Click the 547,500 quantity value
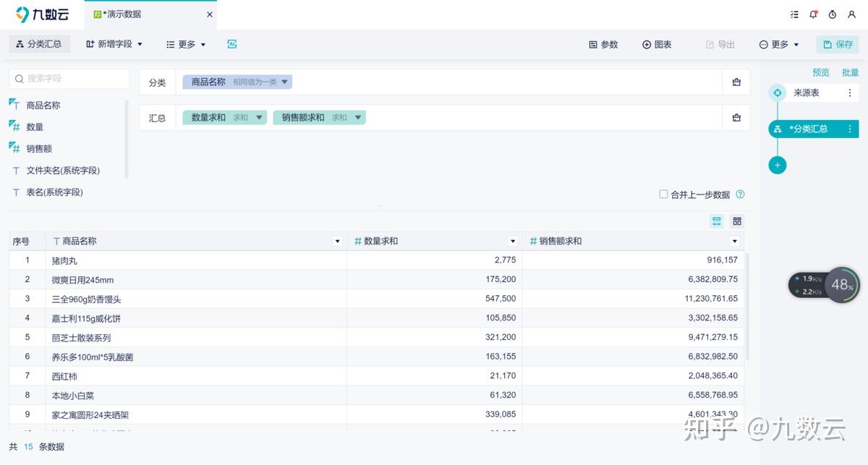 501,299
